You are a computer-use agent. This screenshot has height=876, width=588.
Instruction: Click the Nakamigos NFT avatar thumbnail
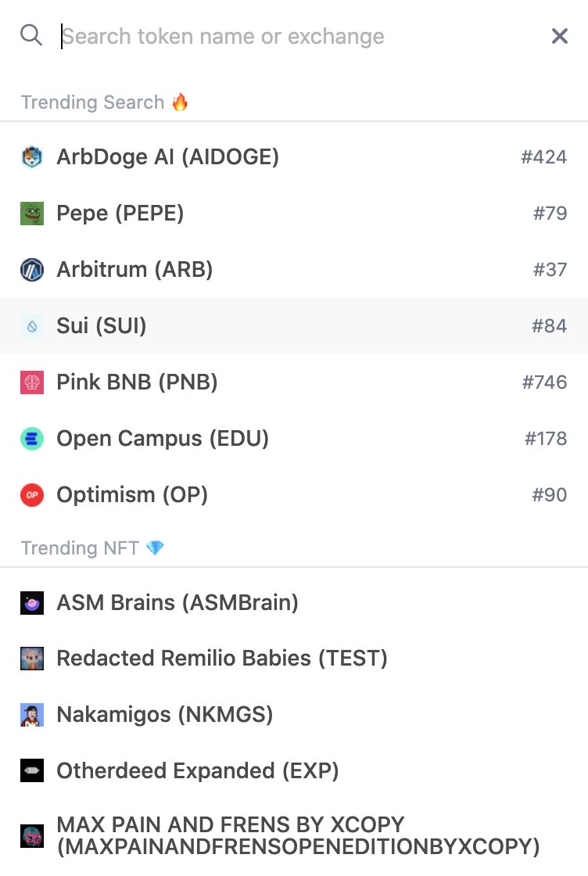pyautogui.click(x=32, y=715)
